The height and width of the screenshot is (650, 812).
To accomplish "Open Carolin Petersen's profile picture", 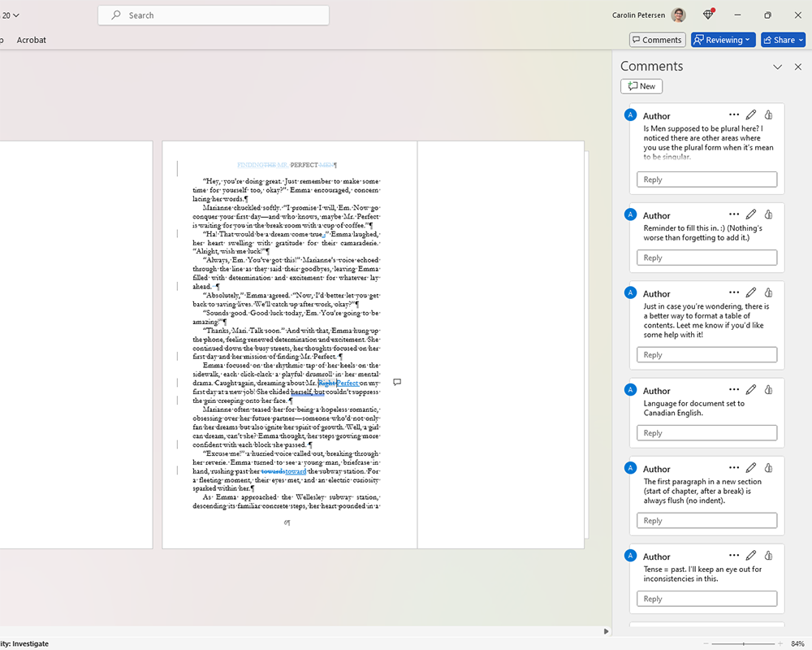I will 678,15.
